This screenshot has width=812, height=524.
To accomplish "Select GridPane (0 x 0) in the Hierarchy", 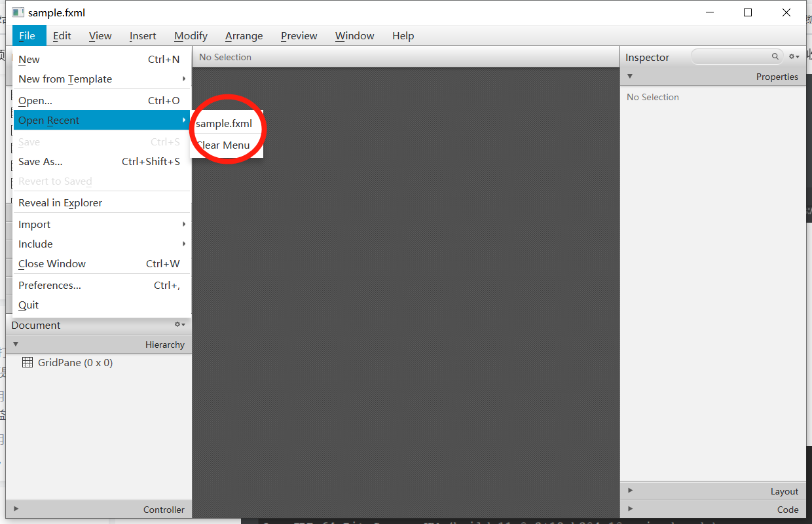I will click(75, 362).
